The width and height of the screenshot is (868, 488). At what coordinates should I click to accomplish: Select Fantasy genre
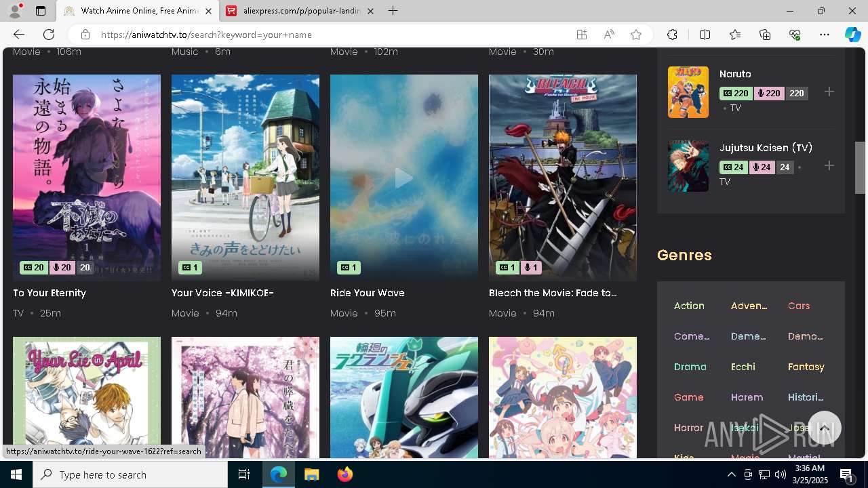click(x=806, y=367)
